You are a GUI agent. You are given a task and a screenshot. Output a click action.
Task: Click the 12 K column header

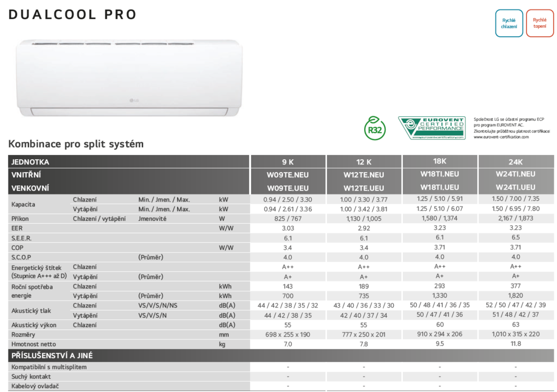click(x=364, y=162)
